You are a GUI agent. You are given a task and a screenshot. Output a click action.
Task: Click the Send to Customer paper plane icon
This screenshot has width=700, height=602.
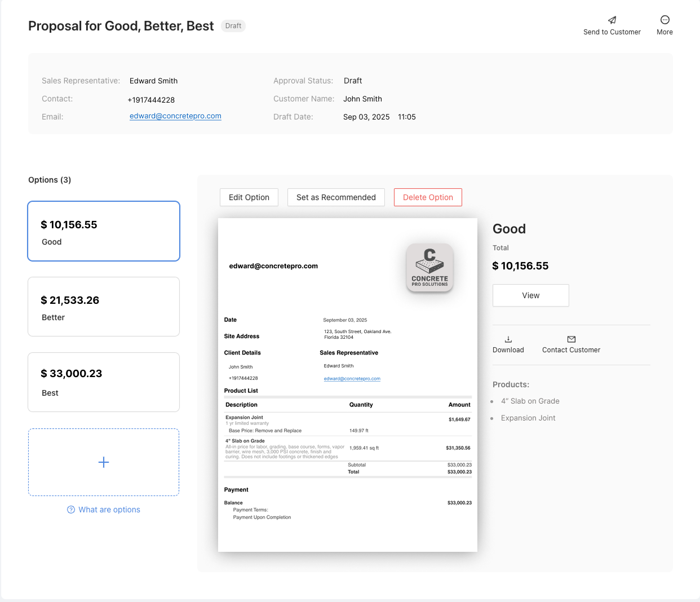(612, 20)
